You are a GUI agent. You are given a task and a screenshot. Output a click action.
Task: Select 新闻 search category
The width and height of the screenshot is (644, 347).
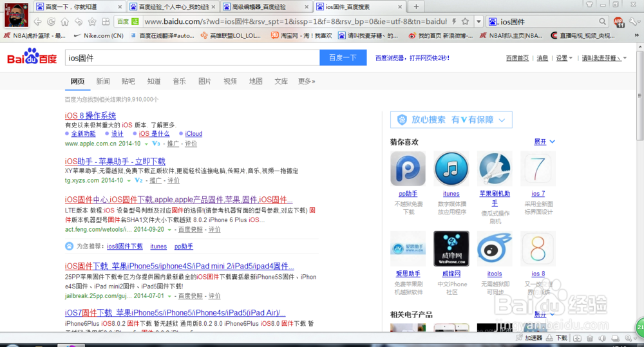103,81
